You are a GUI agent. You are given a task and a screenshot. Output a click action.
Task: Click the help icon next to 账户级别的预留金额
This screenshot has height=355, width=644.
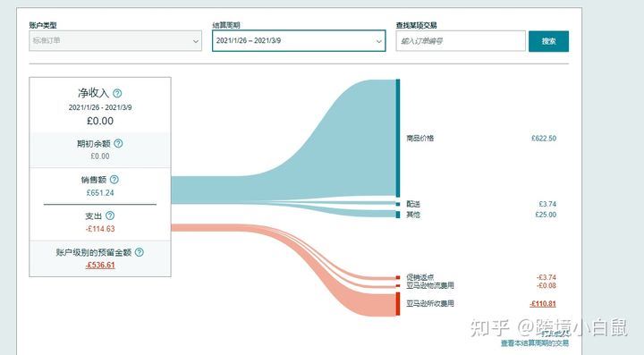pyautogui.click(x=140, y=252)
